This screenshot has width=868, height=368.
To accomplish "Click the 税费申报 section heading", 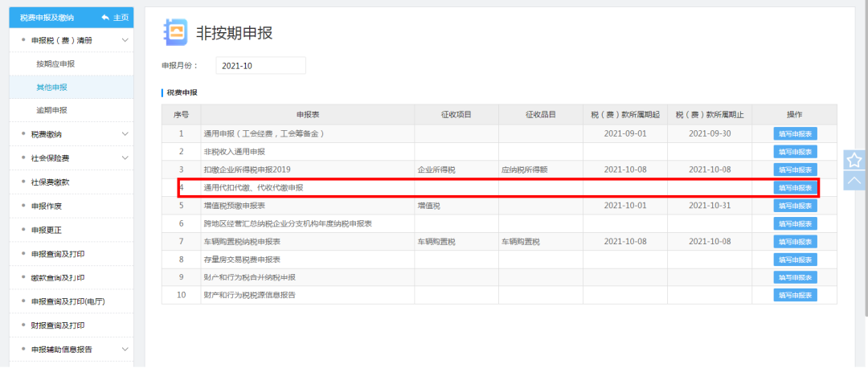I will tap(182, 93).
